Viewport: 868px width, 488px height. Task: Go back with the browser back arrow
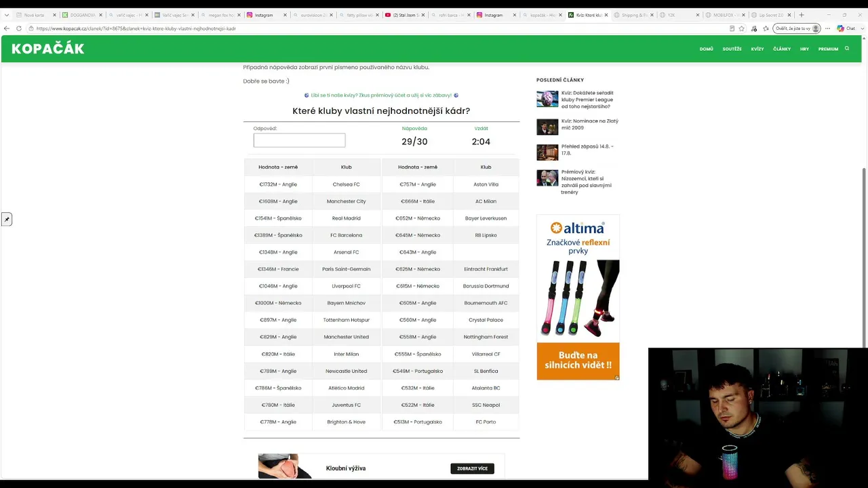coord(7,28)
